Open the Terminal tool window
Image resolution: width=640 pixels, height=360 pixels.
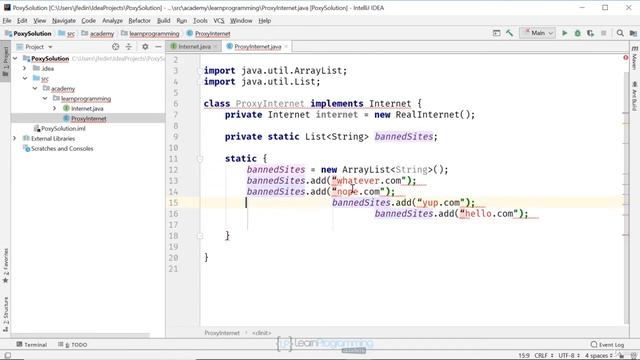[x=32, y=344]
